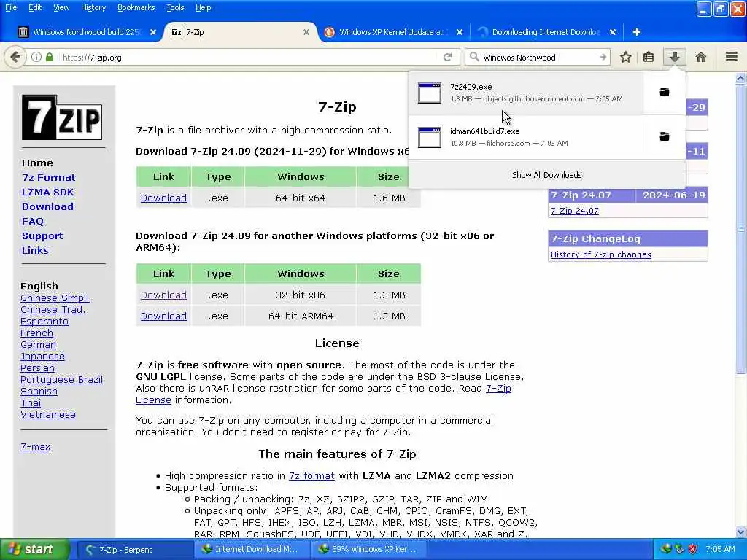Open a new tab with plus button
The width and height of the screenshot is (747, 560).
[636, 32]
